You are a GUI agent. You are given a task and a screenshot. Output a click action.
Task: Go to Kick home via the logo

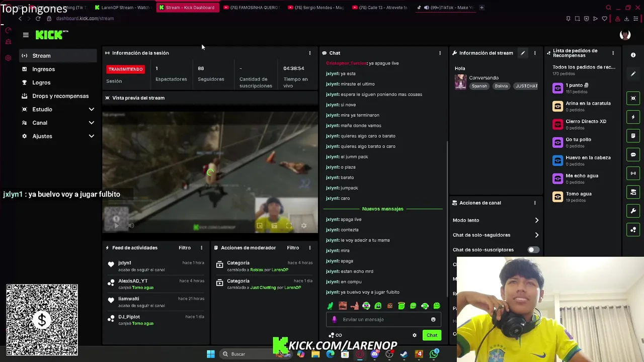52,35
